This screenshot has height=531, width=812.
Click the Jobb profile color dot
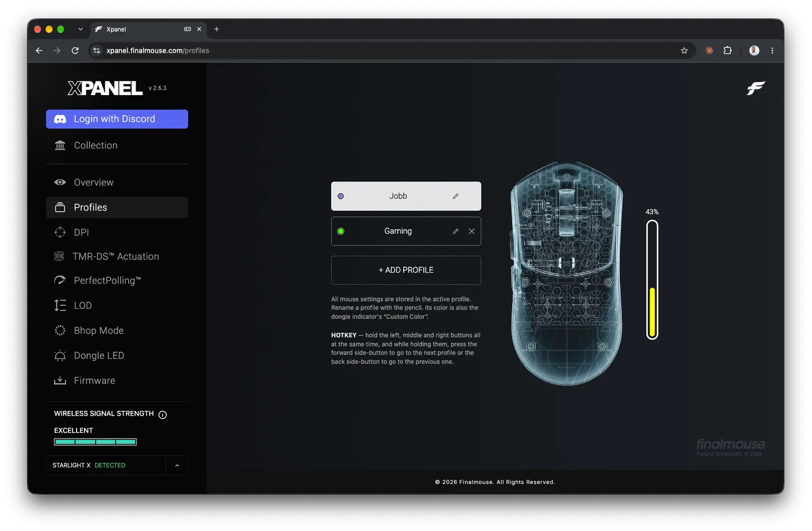point(340,196)
